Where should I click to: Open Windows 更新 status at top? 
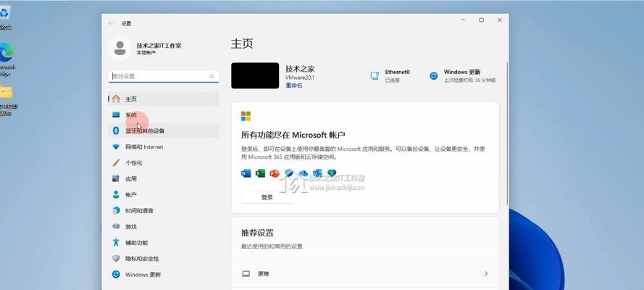click(x=462, y=76)
